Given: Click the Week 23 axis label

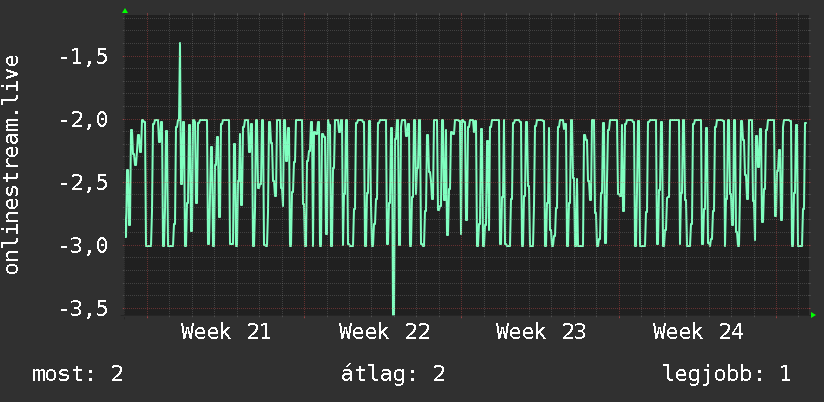Looking at the screenshot, I should click(x=541, y=332).
